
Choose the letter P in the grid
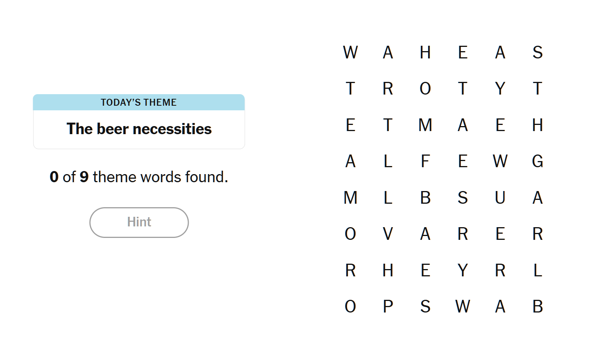[388, 306]
